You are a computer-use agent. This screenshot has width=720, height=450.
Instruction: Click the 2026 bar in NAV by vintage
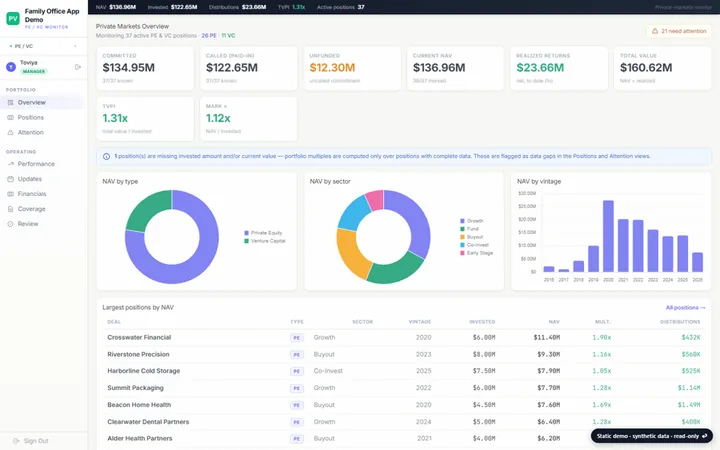[698, 262]
